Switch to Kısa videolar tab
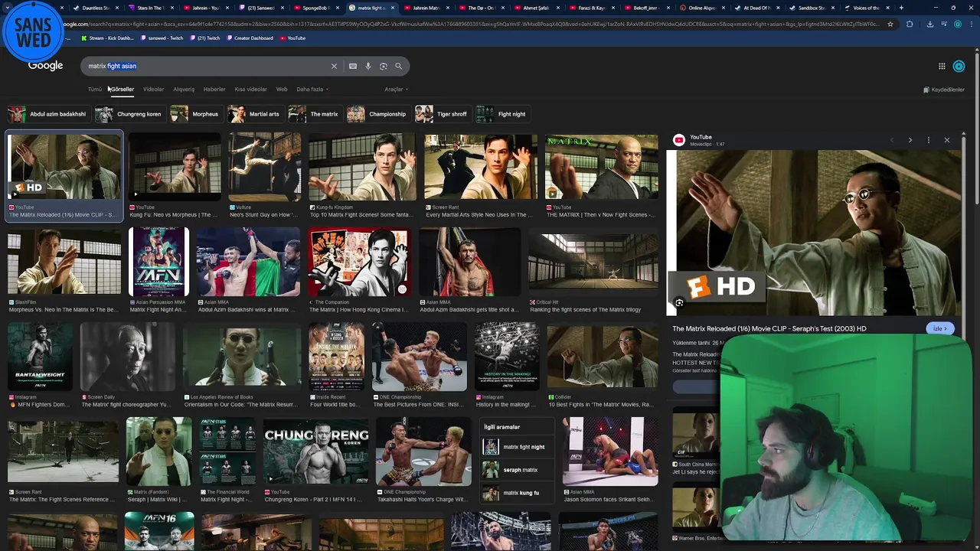 pos(250,90)
